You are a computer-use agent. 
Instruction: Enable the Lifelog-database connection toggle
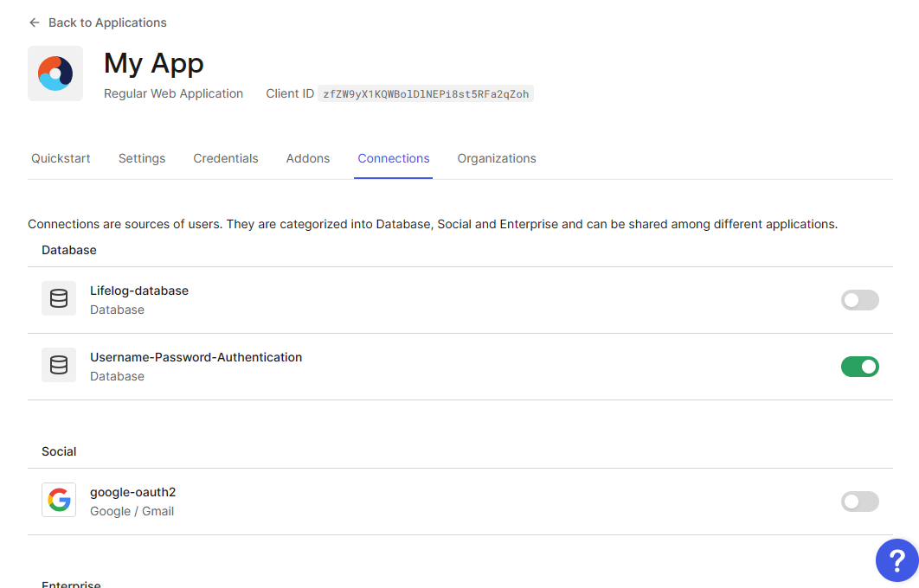tap(859, 300)
